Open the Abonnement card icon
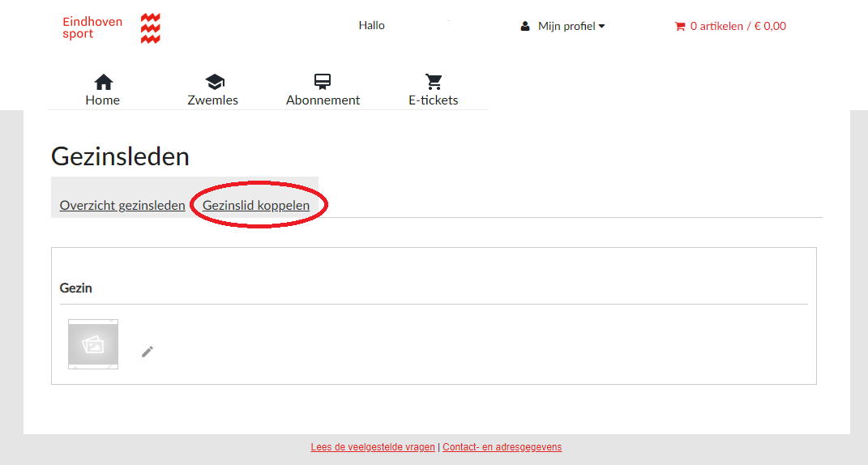This screenshot has width=868, height=465. (x=323, y=82)
